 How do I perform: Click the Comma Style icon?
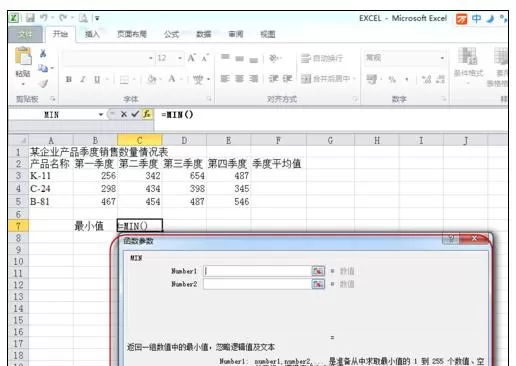[407, 79]
